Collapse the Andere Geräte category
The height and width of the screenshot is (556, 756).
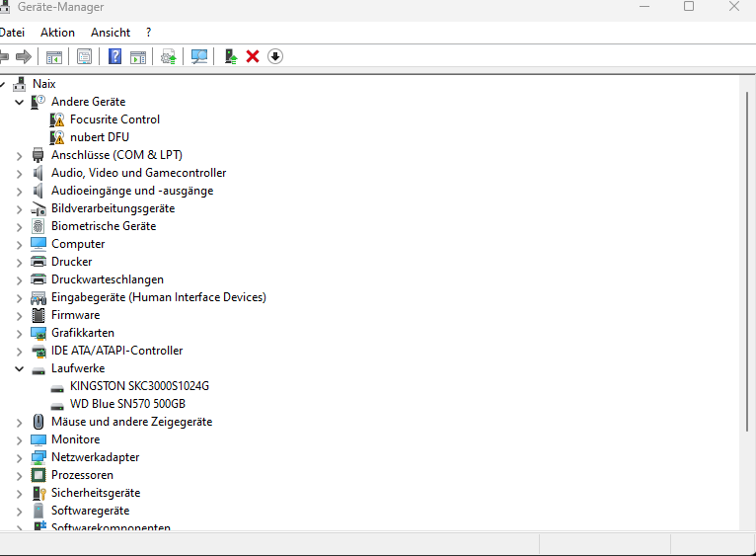pyautogui.click(x=20, y=102)
